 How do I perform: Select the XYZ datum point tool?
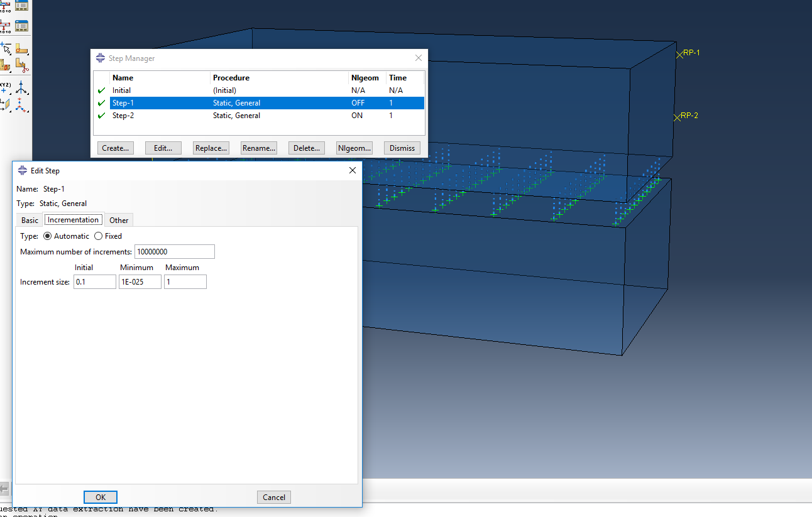[x=5, y=87]
